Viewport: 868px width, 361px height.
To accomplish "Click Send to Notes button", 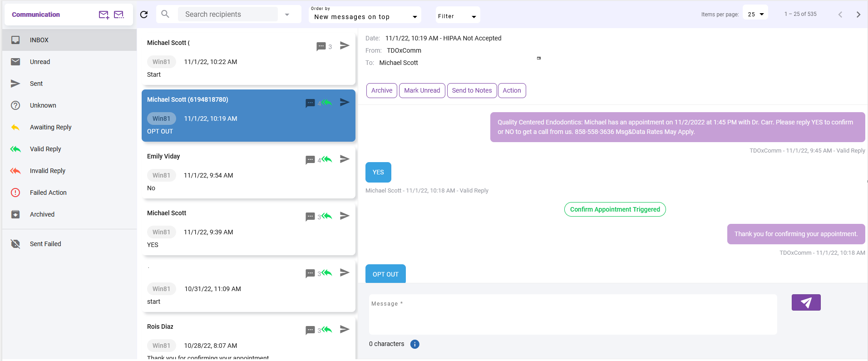I will pyautogui.click(x=472, y=90).
